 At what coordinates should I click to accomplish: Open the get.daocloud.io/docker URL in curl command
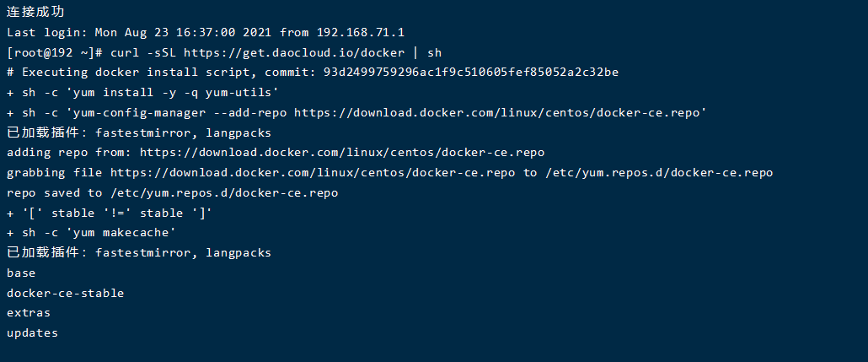[x=294, y=52]
